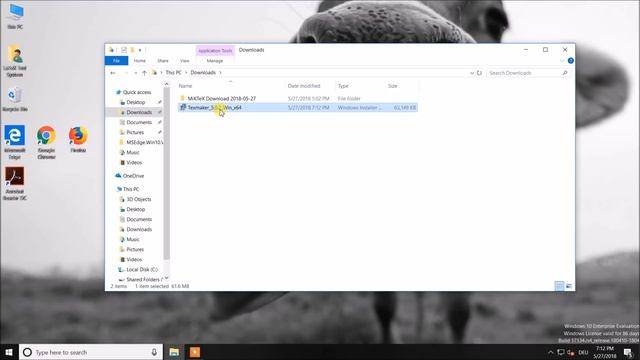Switch DEU keyboard language in tray
The image size is (640, 360).
(x=583, y=352)
